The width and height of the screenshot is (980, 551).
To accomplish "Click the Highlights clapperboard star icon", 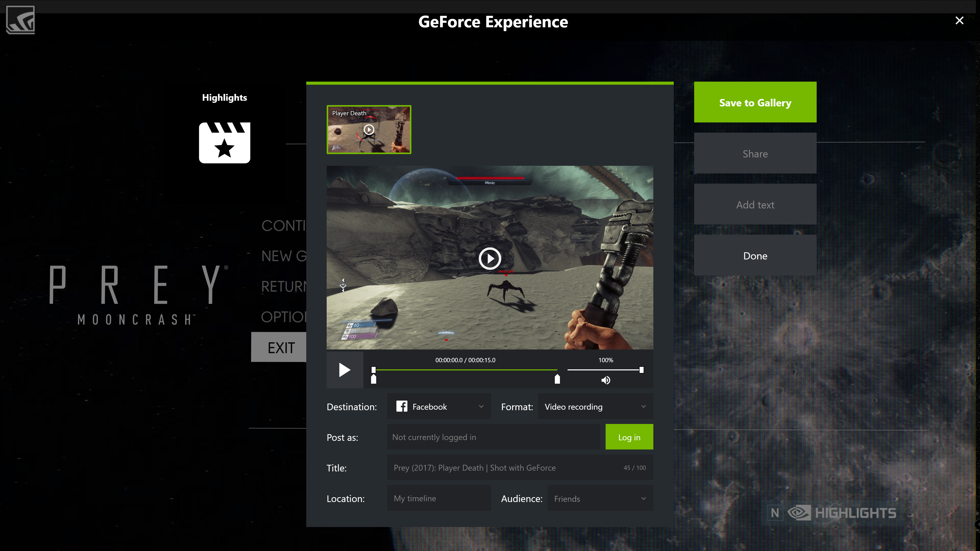I will (225, 143).
